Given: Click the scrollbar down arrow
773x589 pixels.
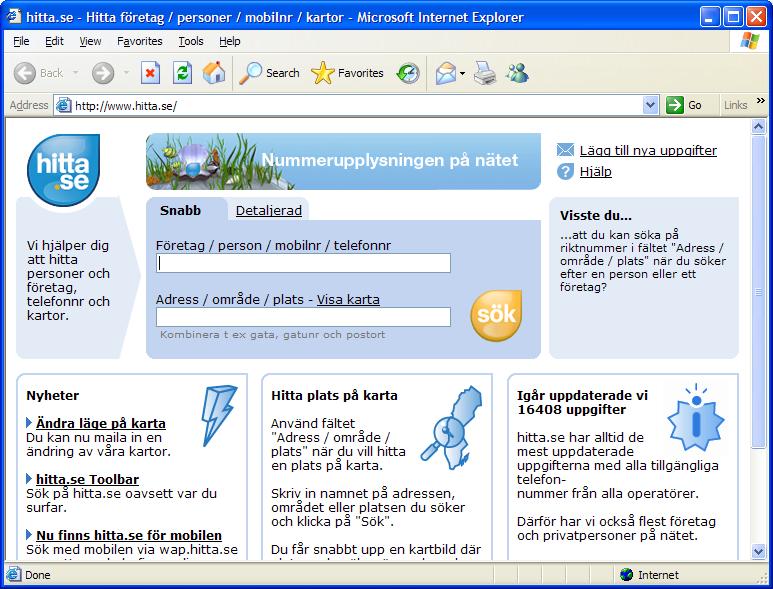Looking at the screenshot, I should (x=758, y=551).
